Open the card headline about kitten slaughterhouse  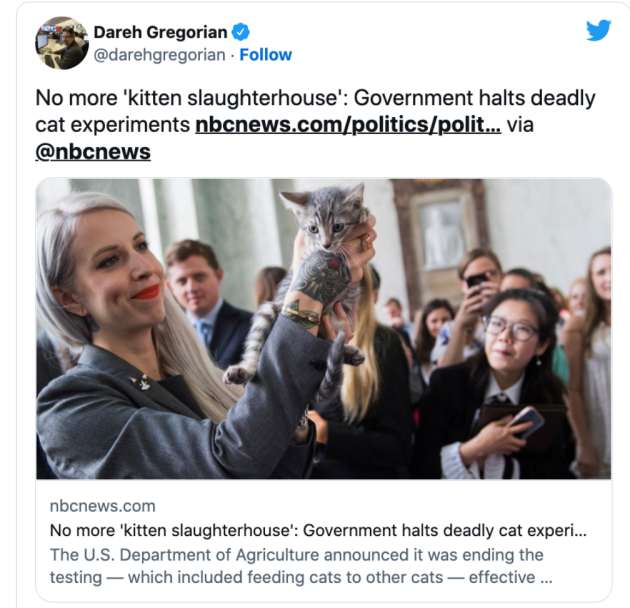point(318,530)
